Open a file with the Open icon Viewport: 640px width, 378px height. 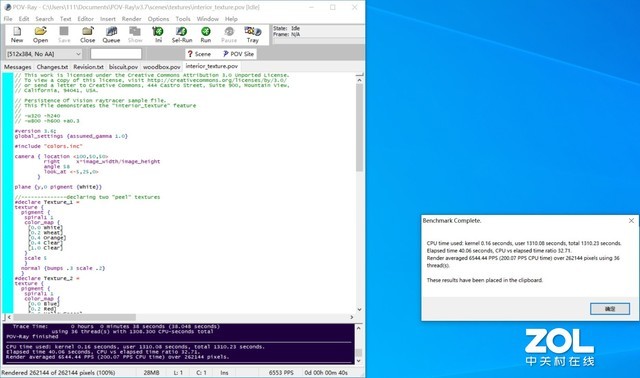[x=40, y=35]
